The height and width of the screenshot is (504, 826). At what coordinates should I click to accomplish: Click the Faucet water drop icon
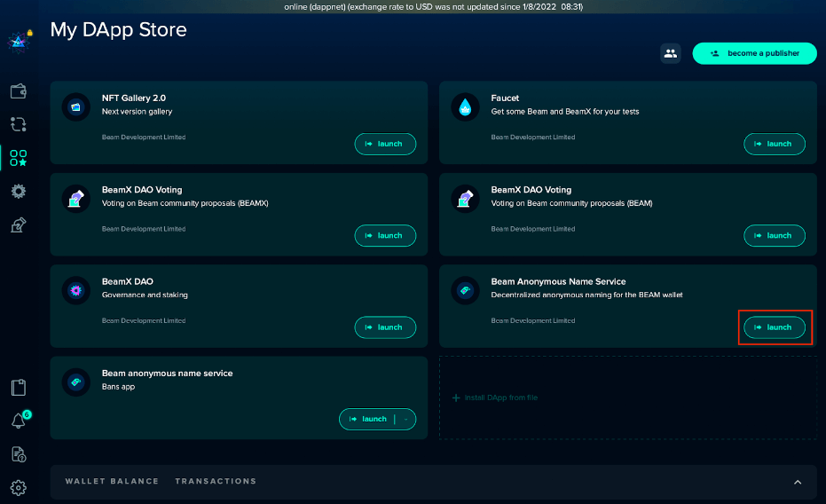click(465, 107)
